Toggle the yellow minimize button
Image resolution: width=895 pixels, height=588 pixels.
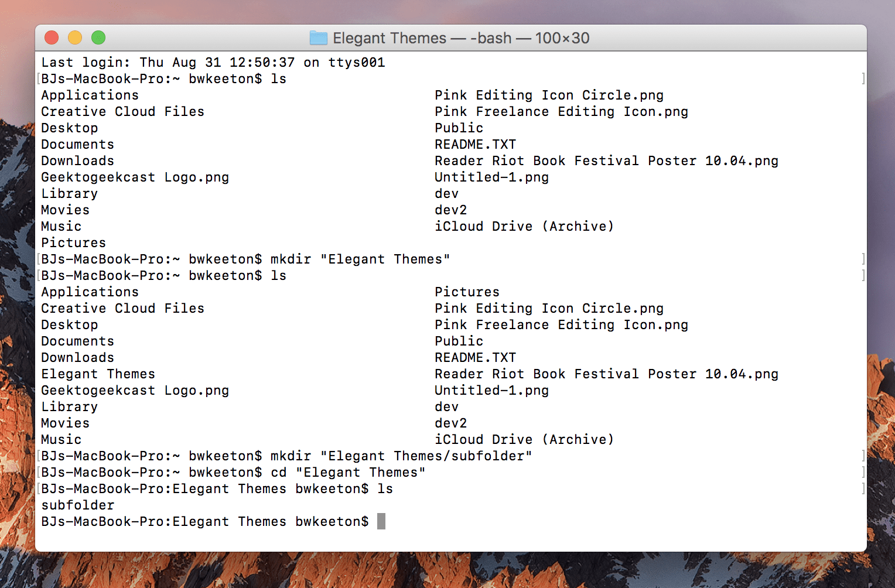pos(75,37)
